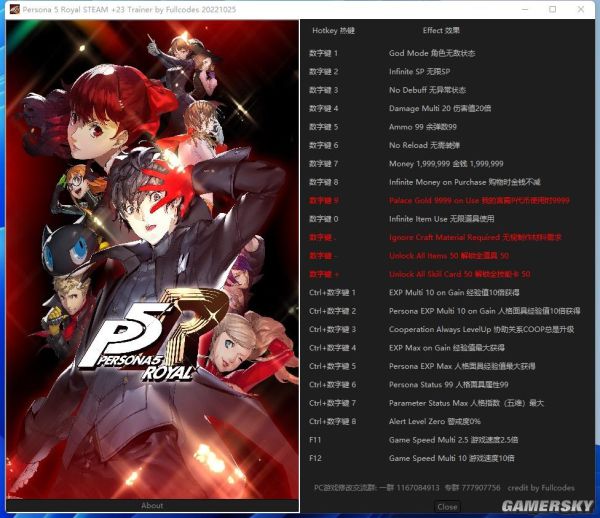
Task: Click the trainer app icon in title bar
Action: (15, 9)
